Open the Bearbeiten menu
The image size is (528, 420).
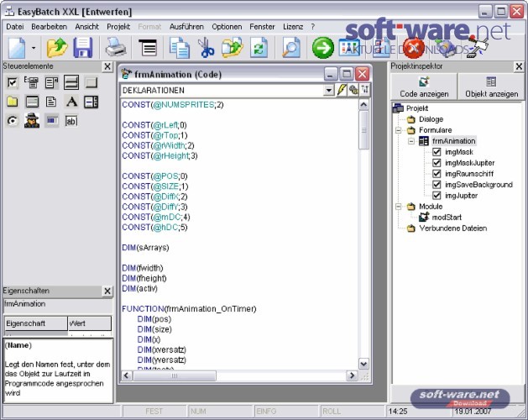(50, 27)
